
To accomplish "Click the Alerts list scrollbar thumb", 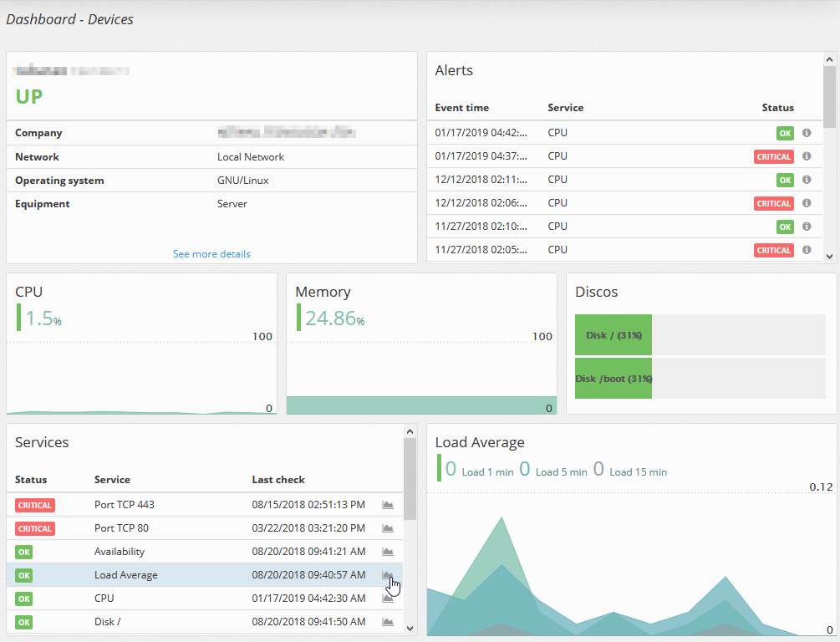I will [x=829, y=97].
